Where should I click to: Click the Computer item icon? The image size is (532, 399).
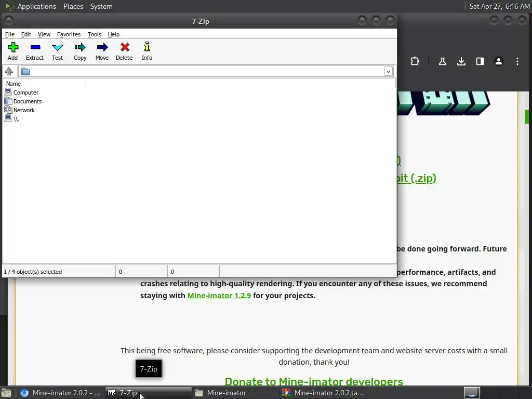(8, 92)
